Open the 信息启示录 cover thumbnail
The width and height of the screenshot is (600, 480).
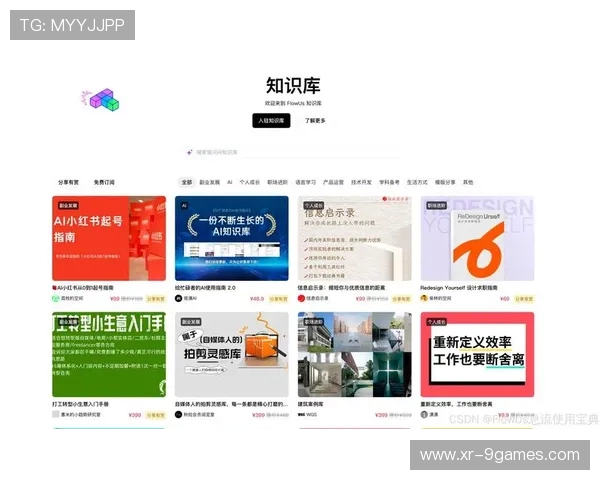pyautogui.click(x=355, y=238)
